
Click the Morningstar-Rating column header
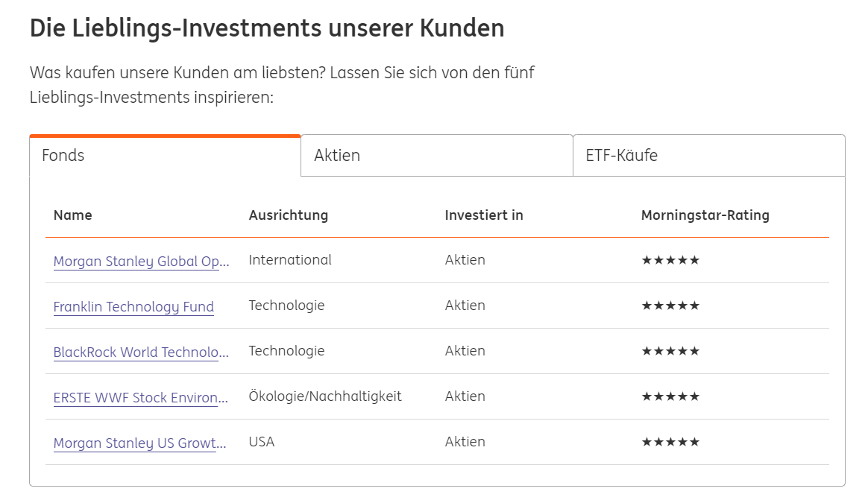click(705, 215)
